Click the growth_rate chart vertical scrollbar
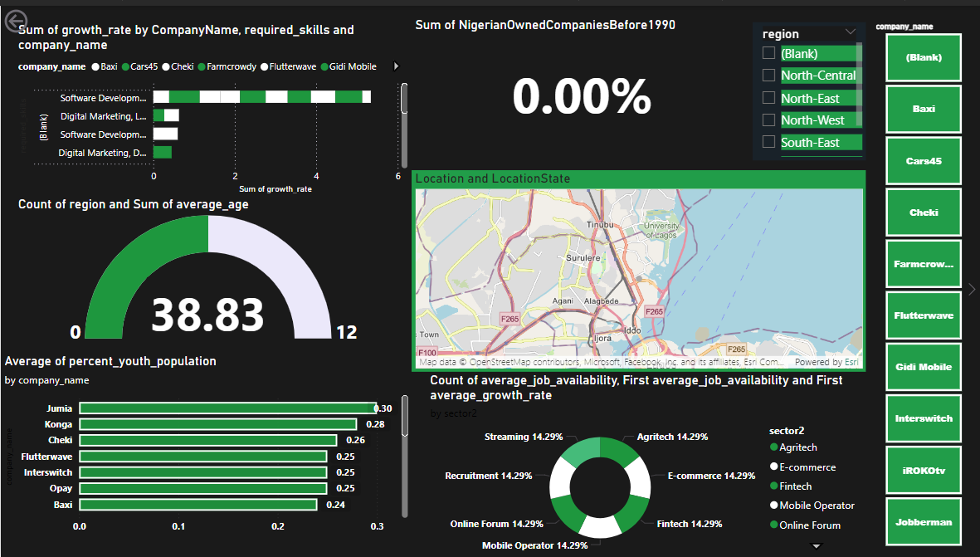 coord(404,98)
